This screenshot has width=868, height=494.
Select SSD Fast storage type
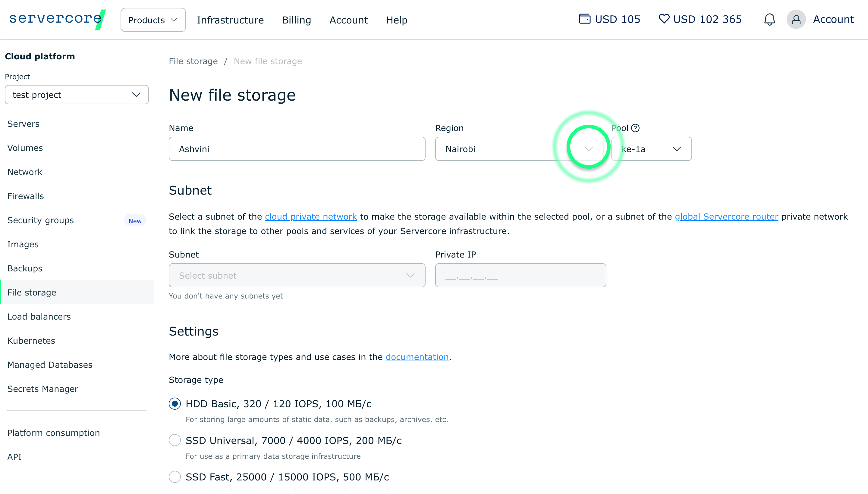tap(175, 477)
